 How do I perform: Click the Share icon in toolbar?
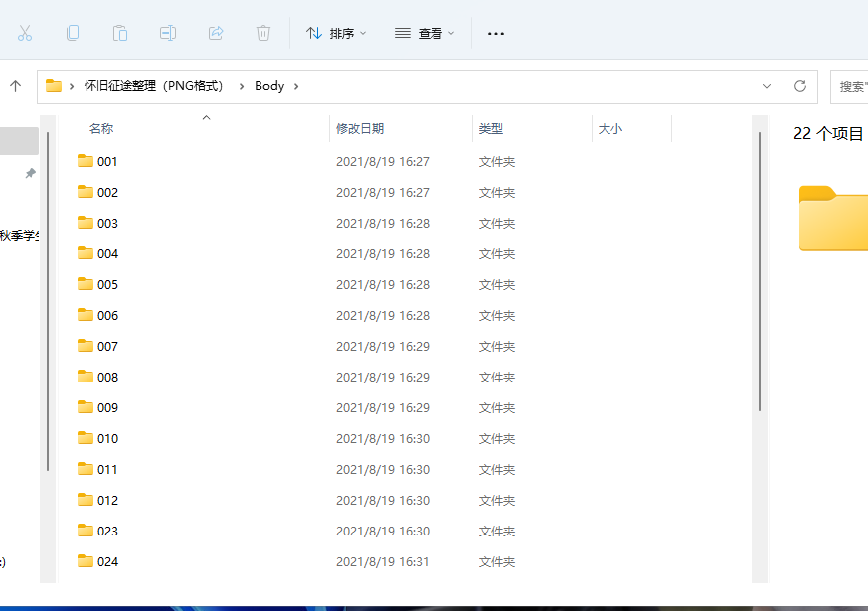coord(216,33)
